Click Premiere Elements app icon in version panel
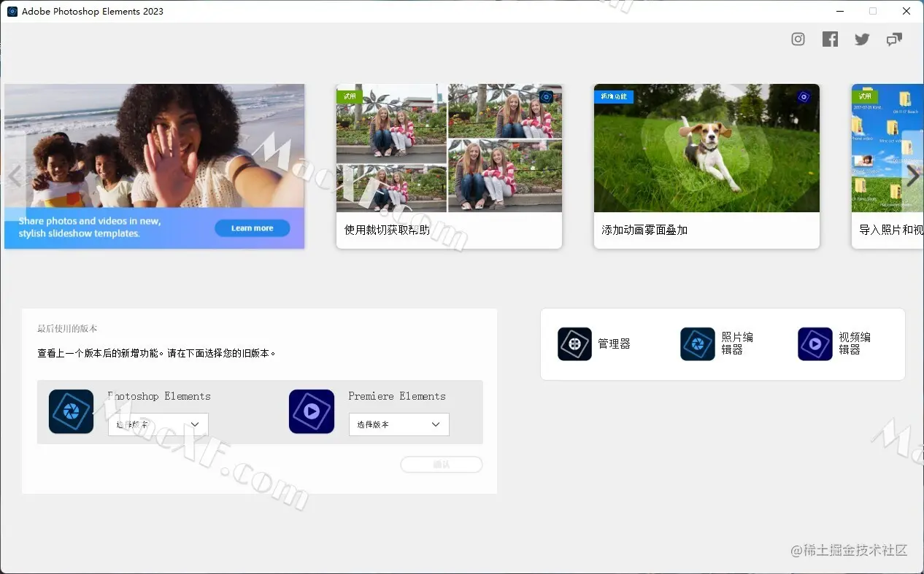The image size is (924, 574). point(312,411)
